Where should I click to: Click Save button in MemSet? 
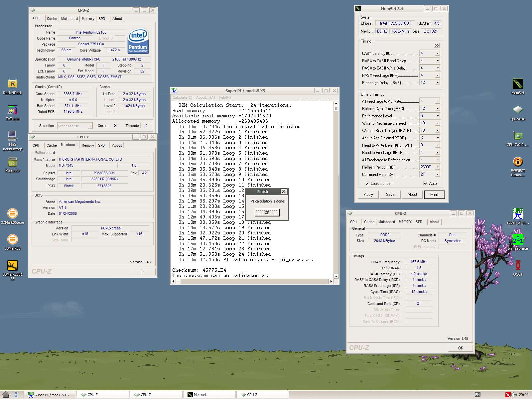click(390, 195)
